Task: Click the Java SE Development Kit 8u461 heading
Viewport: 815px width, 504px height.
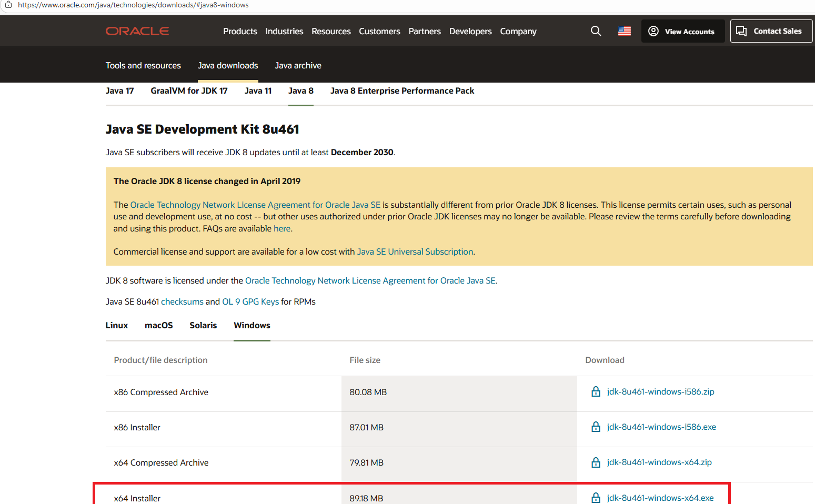Action: click(203, 129)
